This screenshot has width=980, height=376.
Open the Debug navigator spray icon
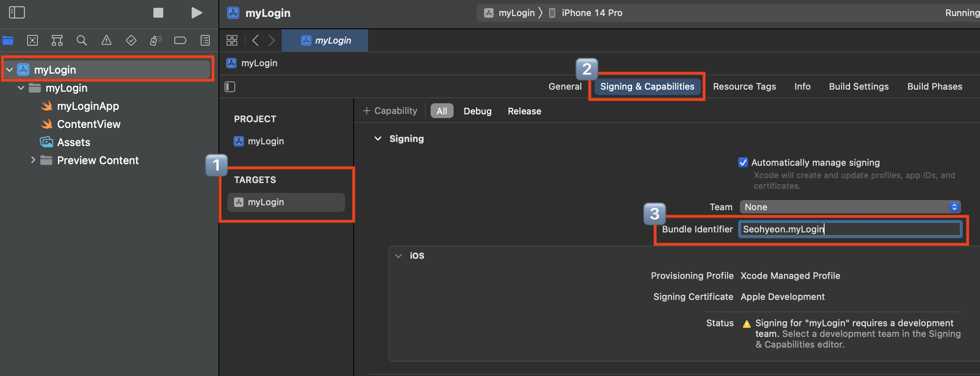(x=156, y=40)
